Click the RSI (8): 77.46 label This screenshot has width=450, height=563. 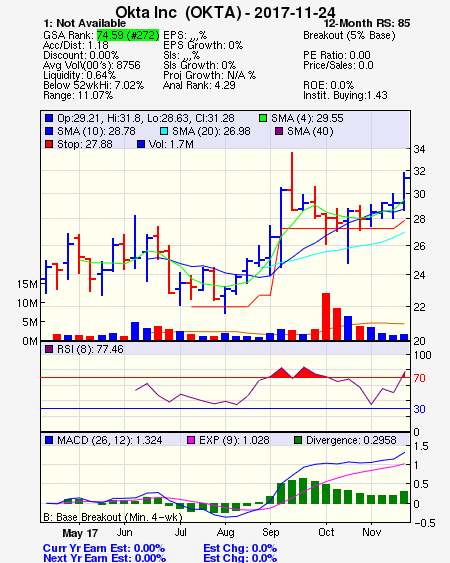pos(90,349)
